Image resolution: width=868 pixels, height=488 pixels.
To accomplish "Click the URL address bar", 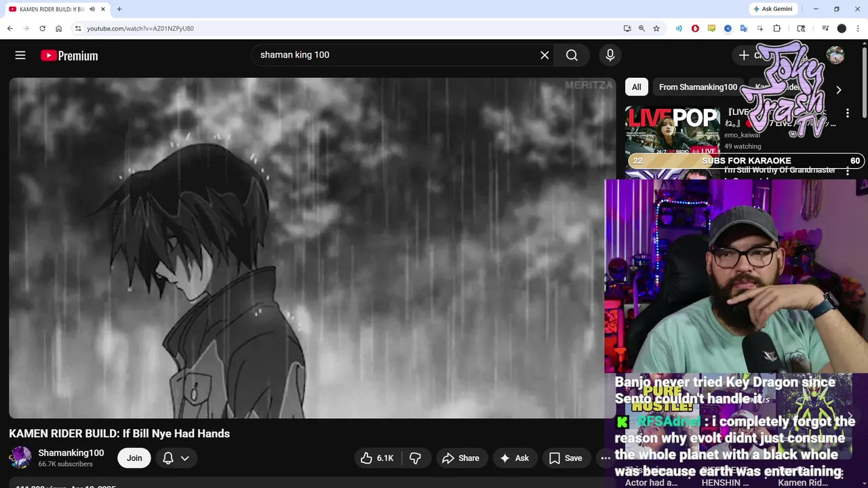I will tap(346, 28).
